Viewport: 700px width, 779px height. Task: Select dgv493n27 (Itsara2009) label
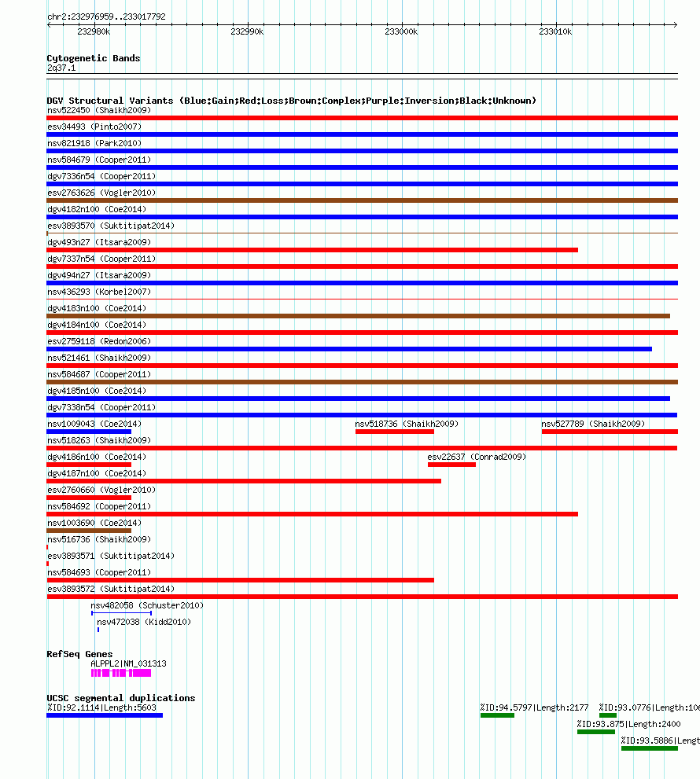[x=99, y=242]
